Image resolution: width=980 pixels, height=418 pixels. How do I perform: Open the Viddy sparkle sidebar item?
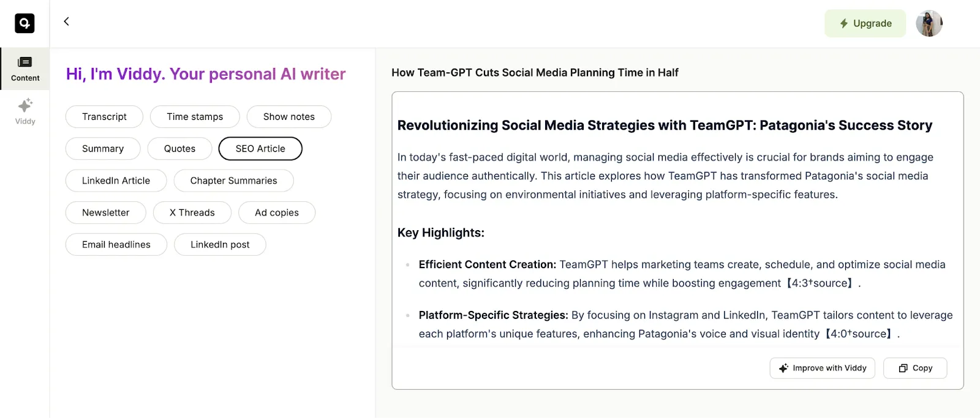pyautogui.click(x=25, y=111)
